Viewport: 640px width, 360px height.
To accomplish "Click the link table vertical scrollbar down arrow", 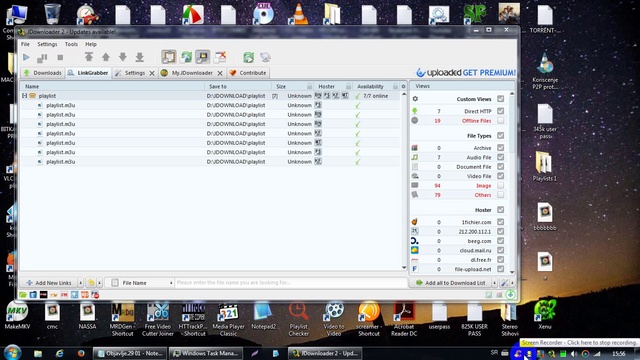I will pos(404,267).
